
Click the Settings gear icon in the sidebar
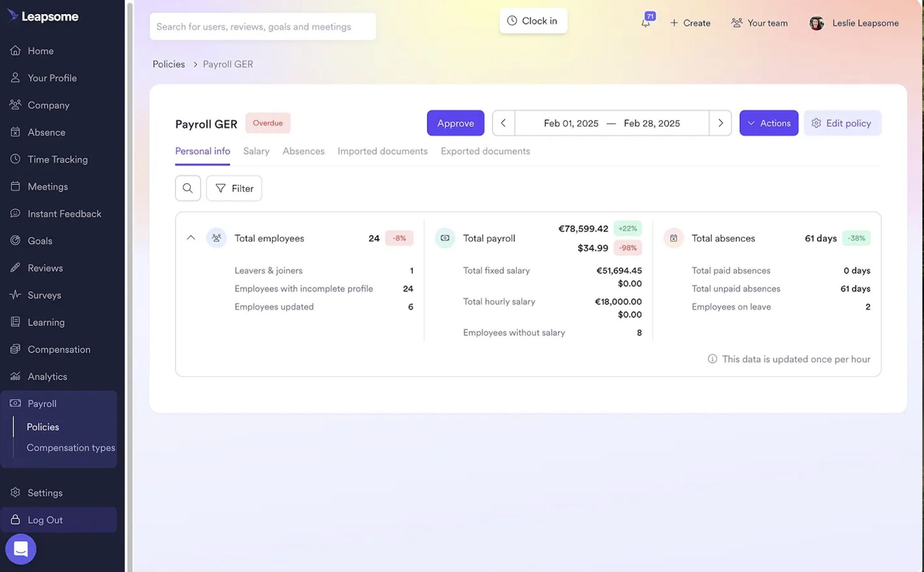[15, 492]
